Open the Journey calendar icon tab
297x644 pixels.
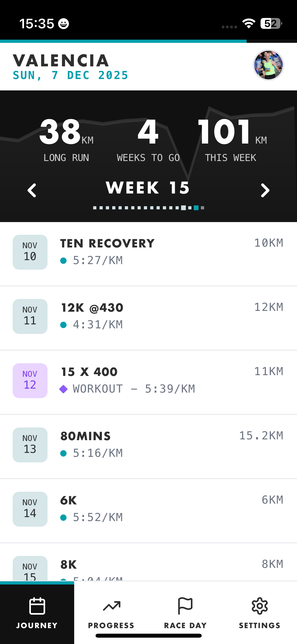pyautogui.click(x=37, y=606)
